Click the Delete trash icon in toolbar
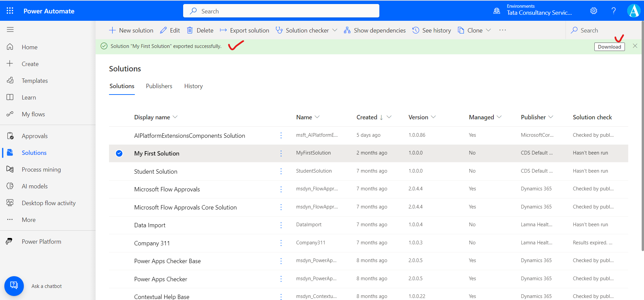 point(190,30)
